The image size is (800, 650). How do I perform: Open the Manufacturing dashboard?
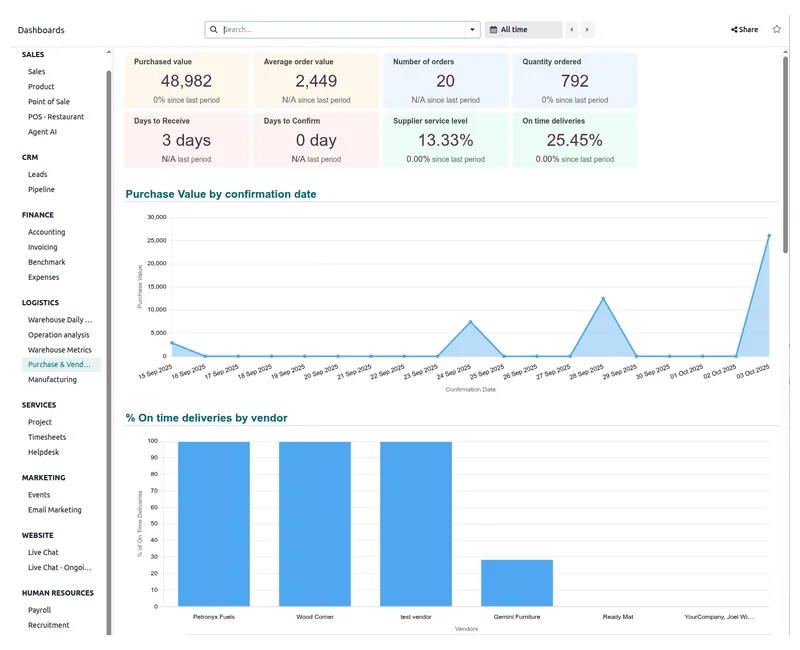(53, 380)
